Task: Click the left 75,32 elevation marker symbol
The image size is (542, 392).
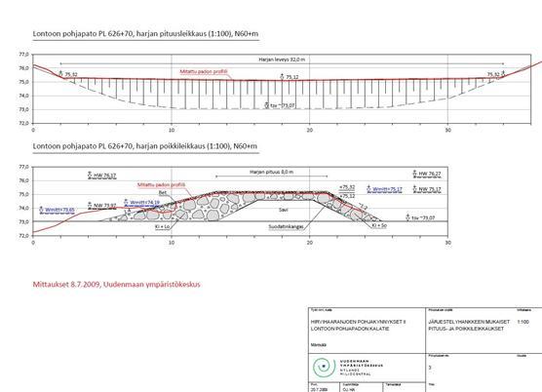Action: coord(60,73)
